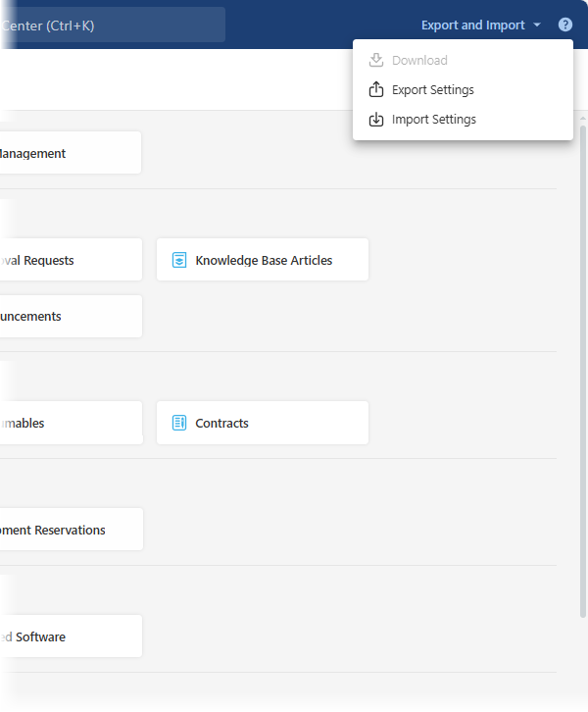This screenshot has width=588, height=712.
Task: Open the Equipment Reservations card
Action: click(69, 530)
